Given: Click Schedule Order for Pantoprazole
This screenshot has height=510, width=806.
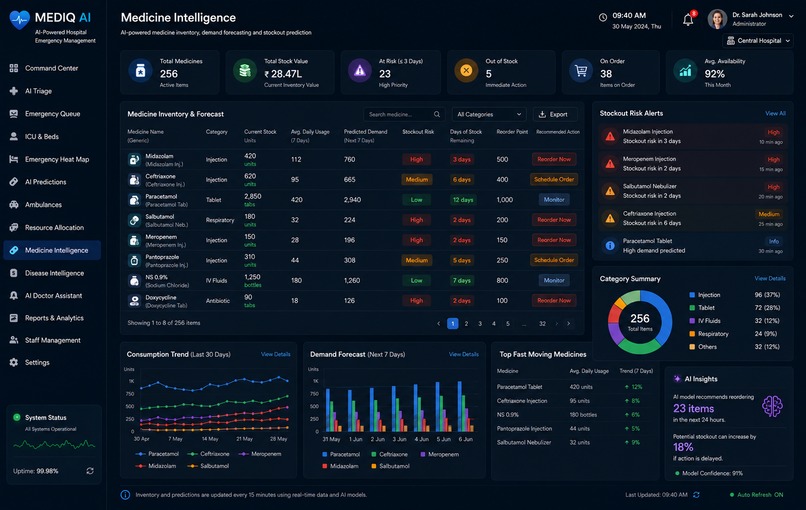Looking at the screenshot, I should coord(554,260).
